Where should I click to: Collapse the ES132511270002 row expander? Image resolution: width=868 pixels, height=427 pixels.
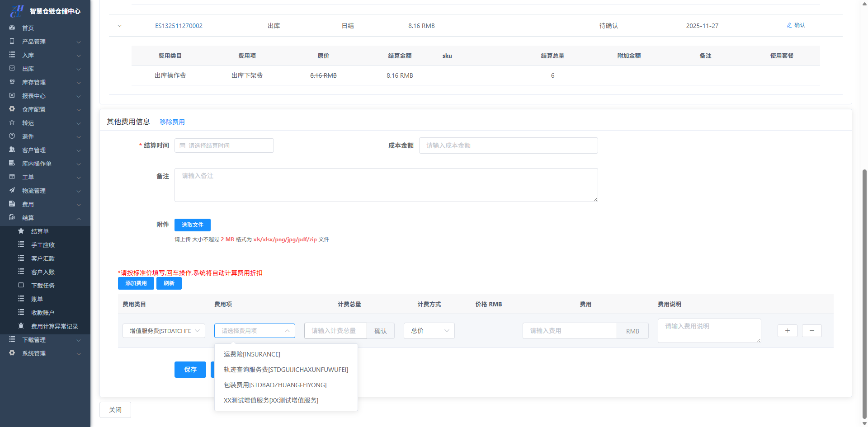pos(120,26)
